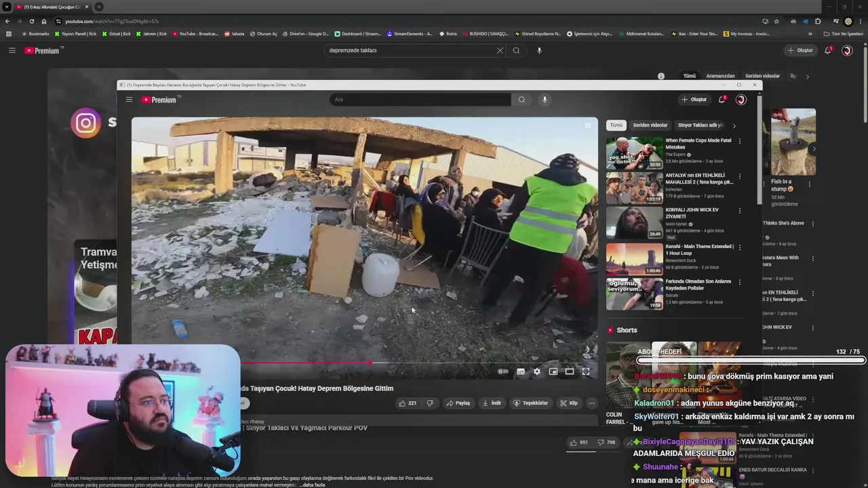
Task: Open Yayıncı Paneli | Kick bookmark
Action: (76, 34)
